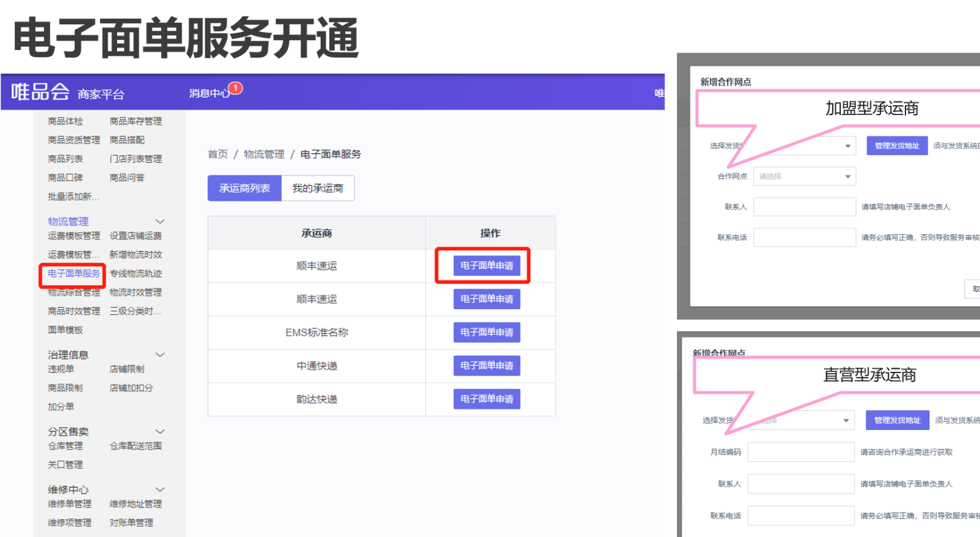Click 电子面单申请 for 韵达快递

(x=487, y=399)
